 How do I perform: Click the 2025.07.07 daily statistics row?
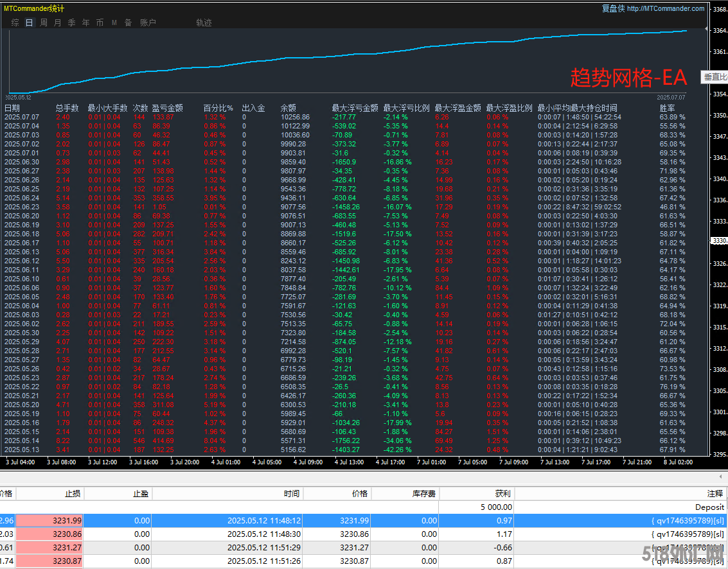point(22,117)
